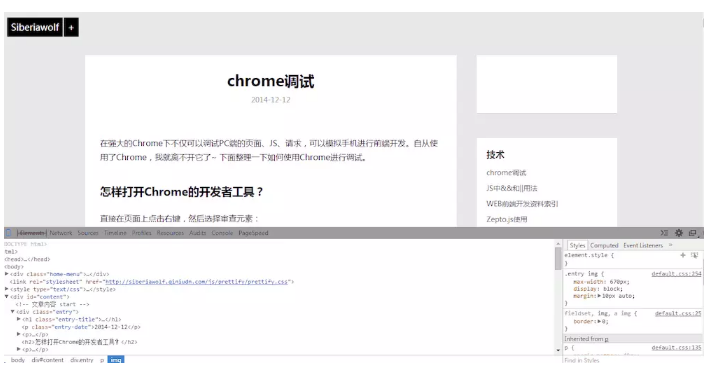
Task: Open the Resources tab
Action: pos(170,233)
